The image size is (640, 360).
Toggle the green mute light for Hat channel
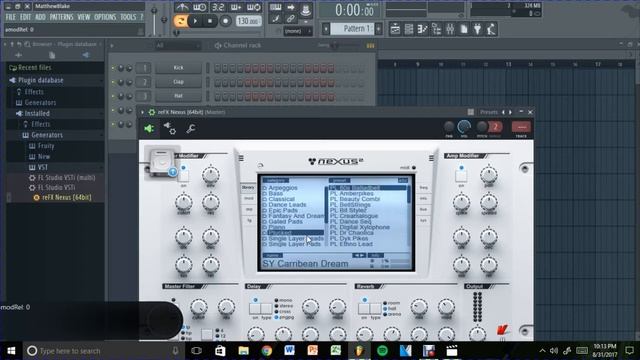(x=113, y=96)
